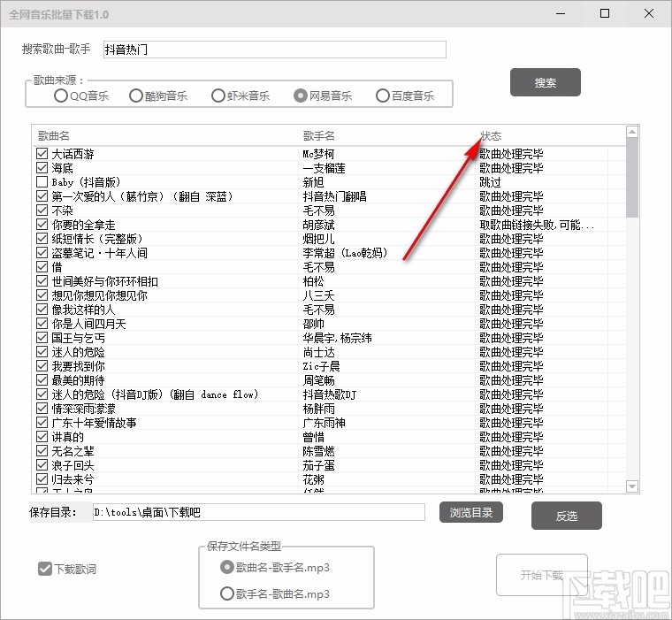Uncheck the song 海底

click(42, 168)
